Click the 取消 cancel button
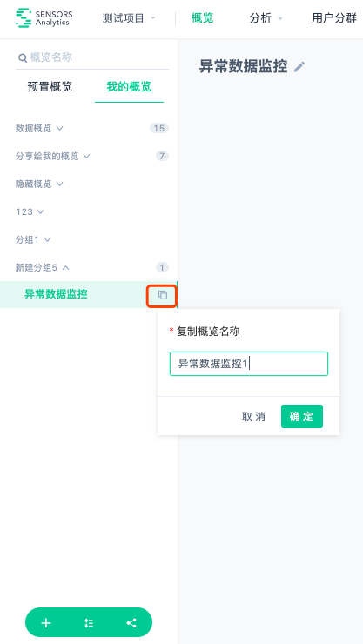This screenshot has height=644, width=363. tap(254, 417)
